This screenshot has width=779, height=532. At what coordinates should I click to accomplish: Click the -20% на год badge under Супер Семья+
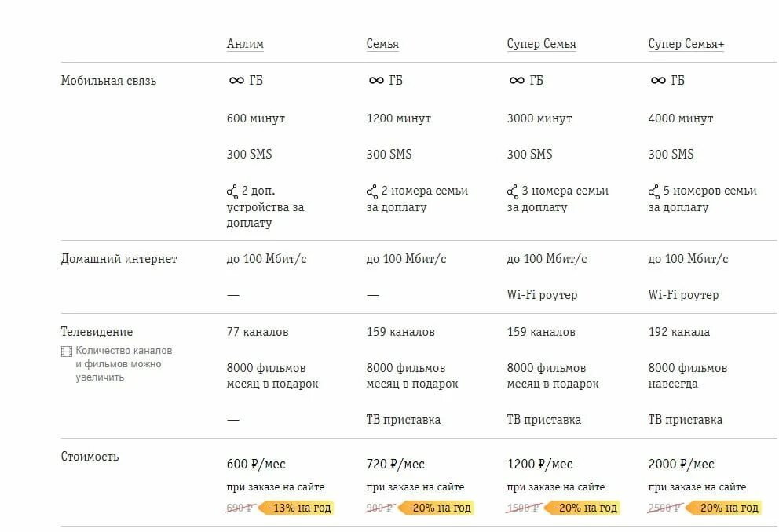click(723, 508)
